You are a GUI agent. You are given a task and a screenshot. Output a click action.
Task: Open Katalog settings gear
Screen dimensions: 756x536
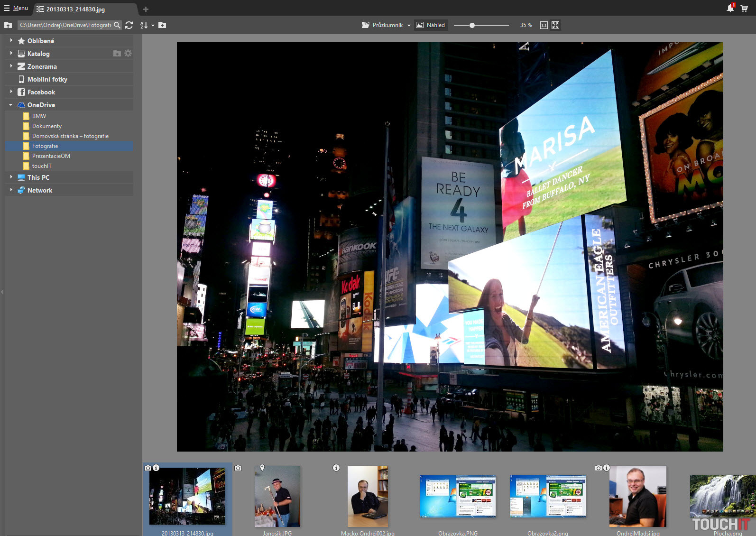pos(128,54)
